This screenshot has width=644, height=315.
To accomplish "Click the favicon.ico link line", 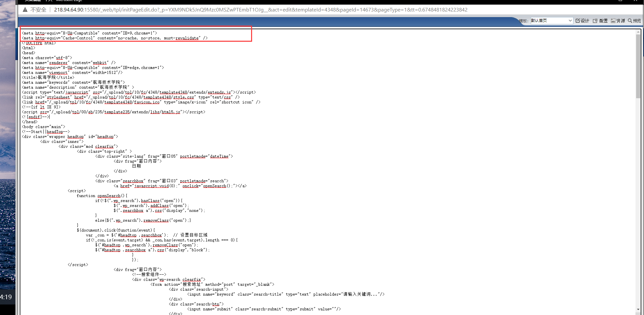I will click(x=141, y=102).
